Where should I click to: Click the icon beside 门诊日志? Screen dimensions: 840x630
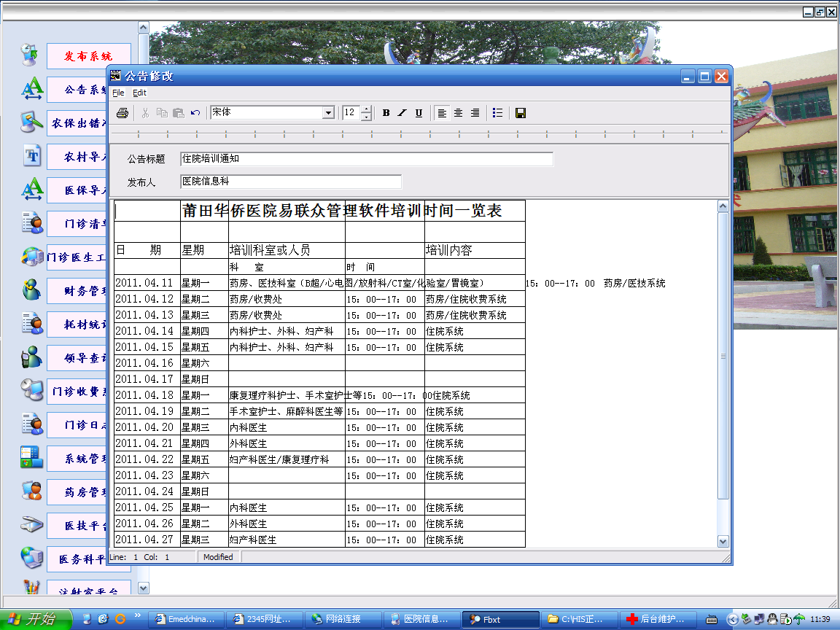(32, 424)
